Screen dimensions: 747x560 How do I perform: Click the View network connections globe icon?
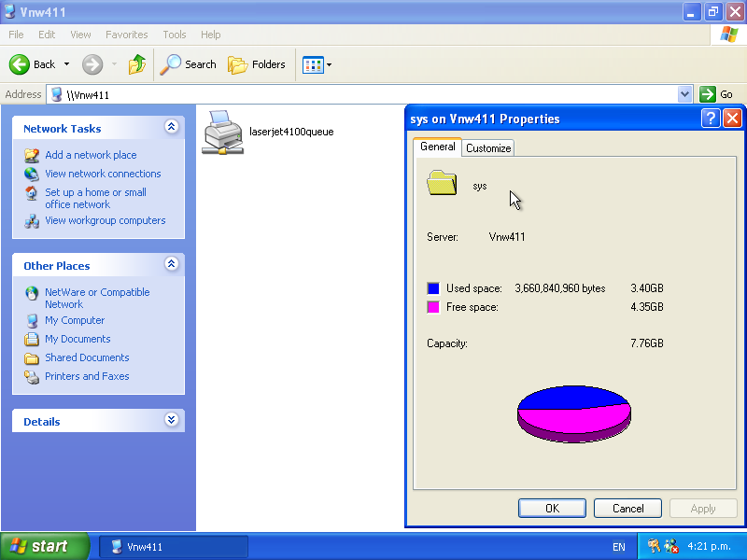(32, 174)
